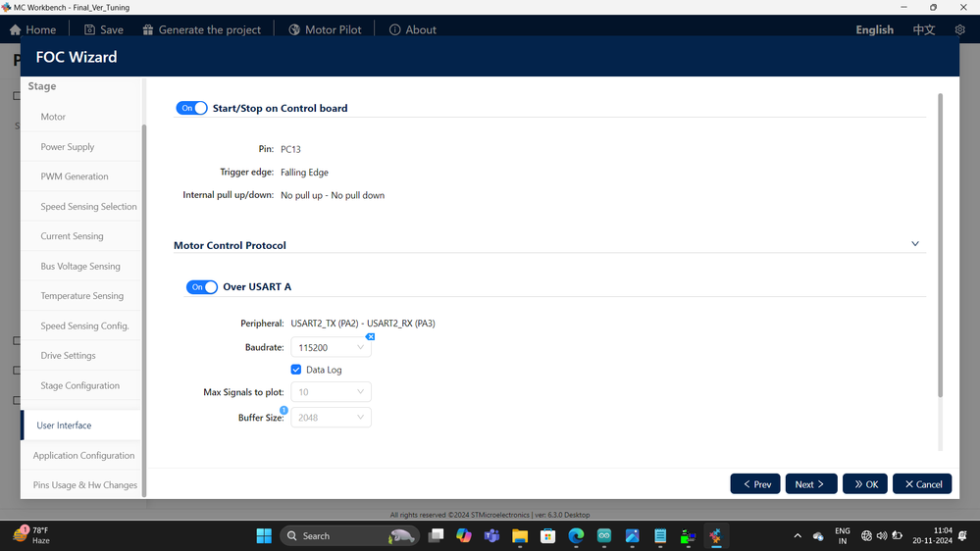
Task: Click the taskbar Search box
Action: 349,536
